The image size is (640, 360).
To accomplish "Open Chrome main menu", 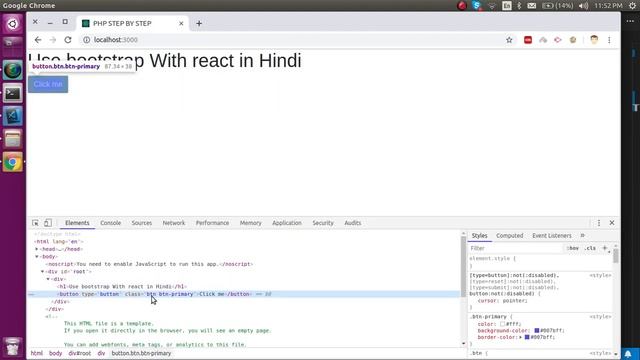I will tap(609, 40).
